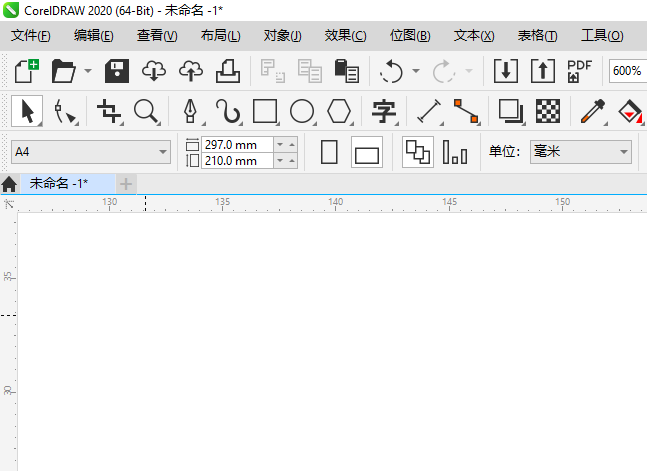Viewport: 647px width, 471px height.
Task: Switch to portrait orientation
Action: point(329,152)
